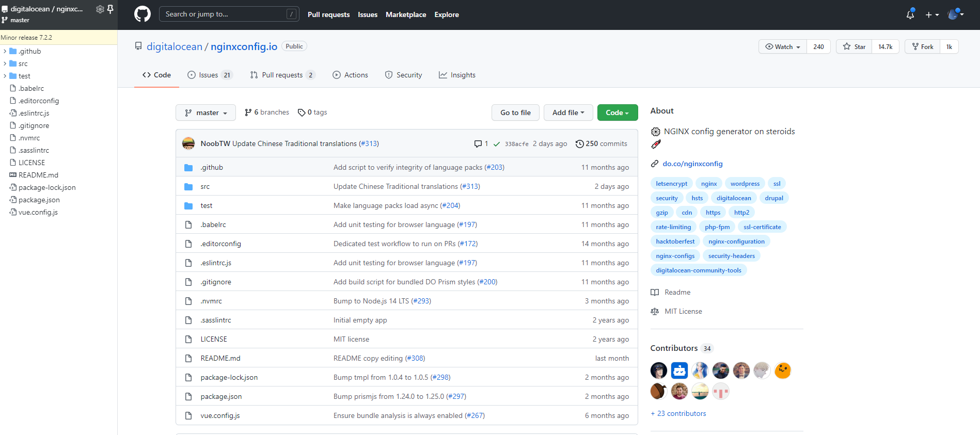This screenshot has height=435, width=980.
Task: Open Issues in top navigation
Action: pos(368,14)
